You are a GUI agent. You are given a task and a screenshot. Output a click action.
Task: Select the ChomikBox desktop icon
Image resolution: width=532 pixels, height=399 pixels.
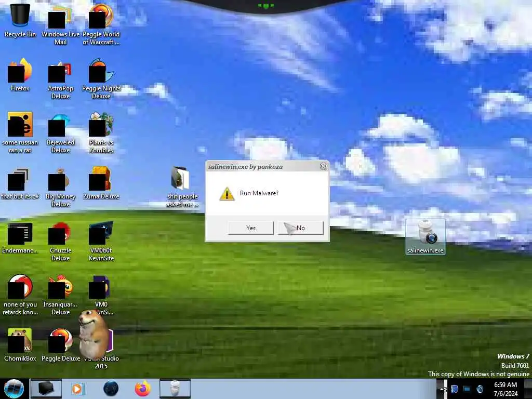tap(20, 345)
